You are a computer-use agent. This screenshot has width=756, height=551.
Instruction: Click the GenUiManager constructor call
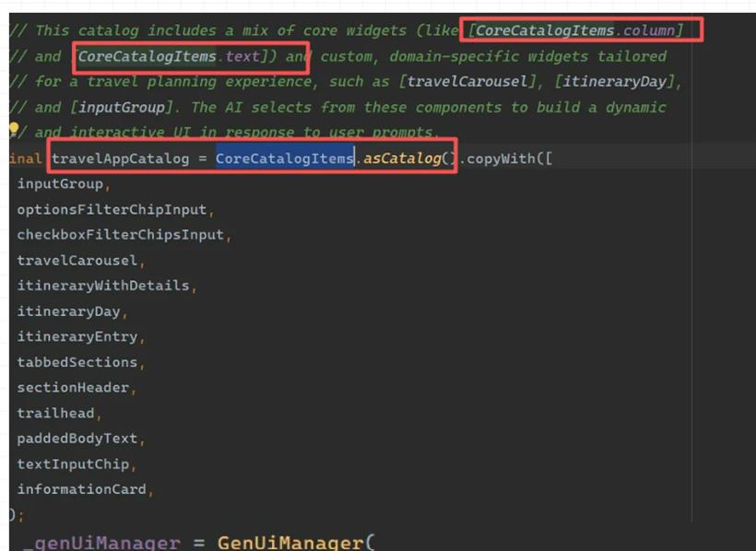(291, 543)
